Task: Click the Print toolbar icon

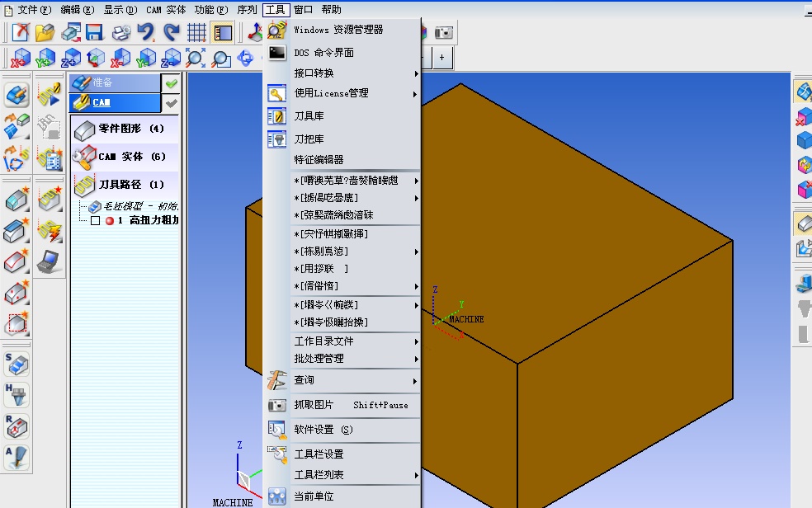Action: tap(120, 33)
